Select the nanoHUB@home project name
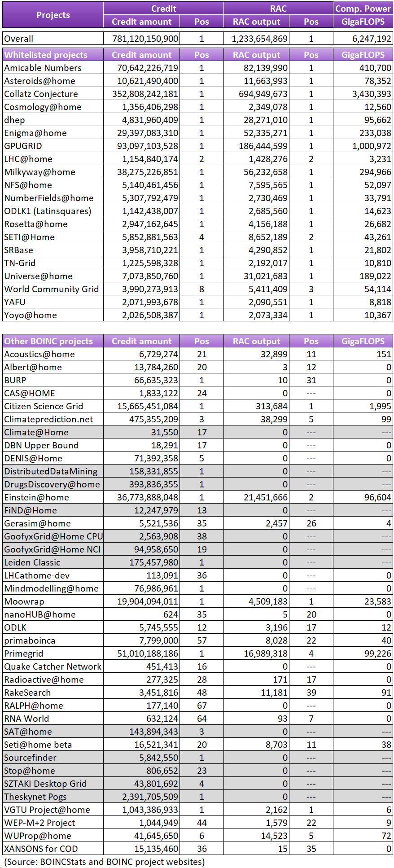The height and width of the screenshot is (868, 394). [40, 614]
